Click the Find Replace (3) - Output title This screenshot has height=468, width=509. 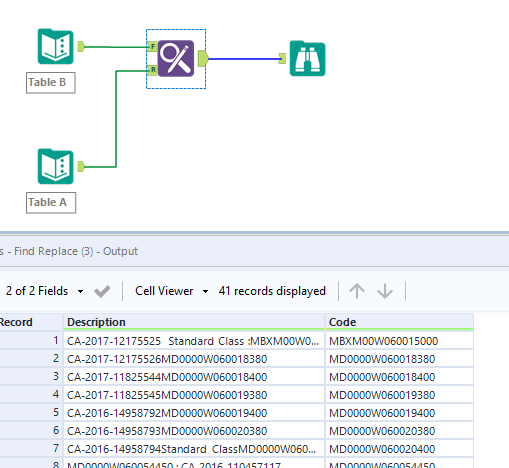pyautogui.click(x=76, y=251)
